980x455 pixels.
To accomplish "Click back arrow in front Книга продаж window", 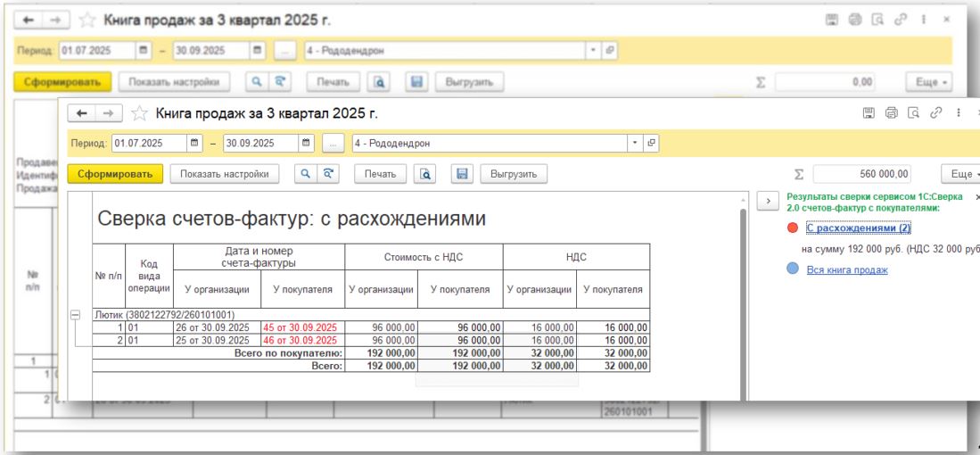I will coord(82,113).
